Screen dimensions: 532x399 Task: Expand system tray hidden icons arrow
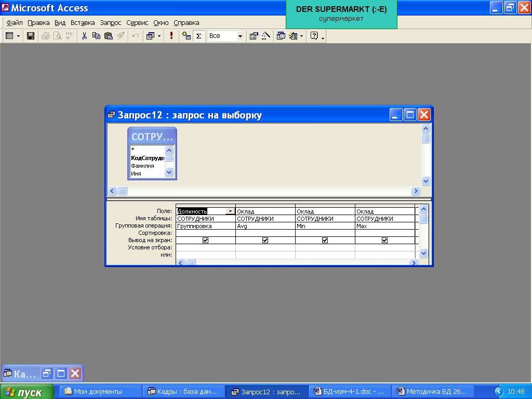tap(498, 392)
